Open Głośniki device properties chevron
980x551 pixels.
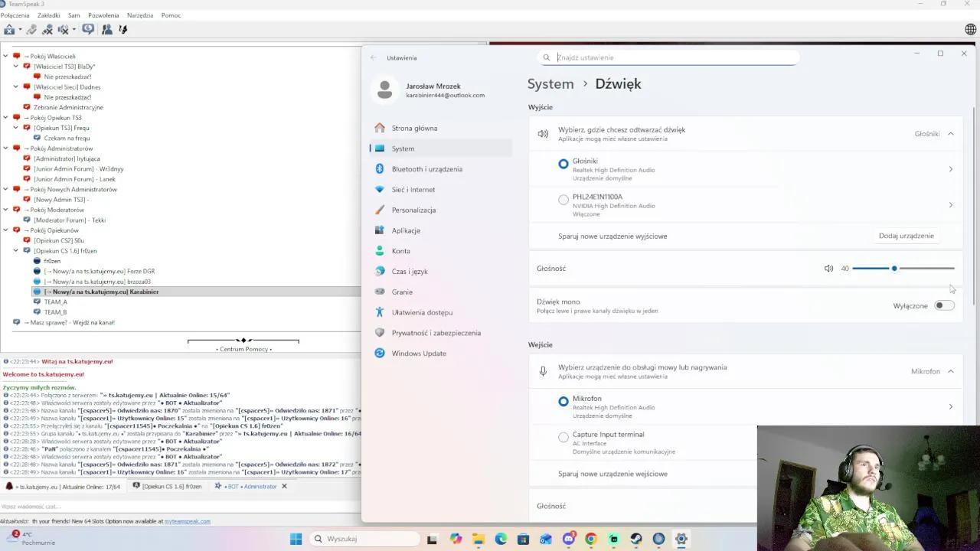951,169
